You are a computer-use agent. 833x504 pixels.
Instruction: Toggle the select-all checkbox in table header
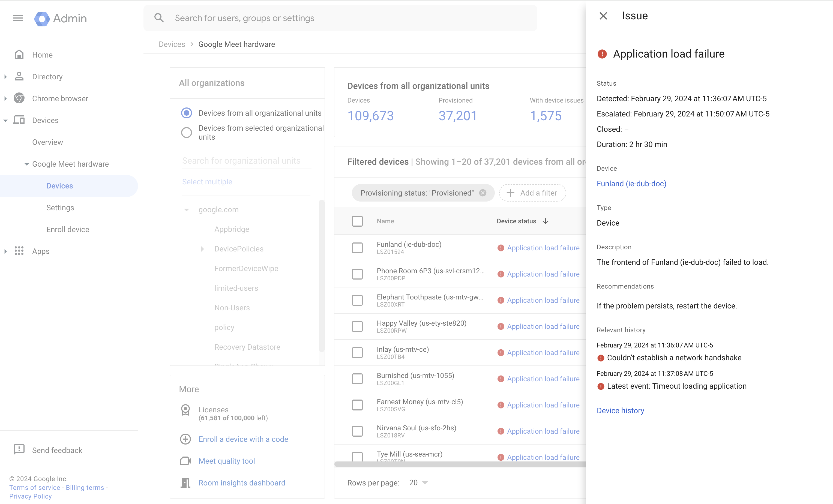coord(357,221)
